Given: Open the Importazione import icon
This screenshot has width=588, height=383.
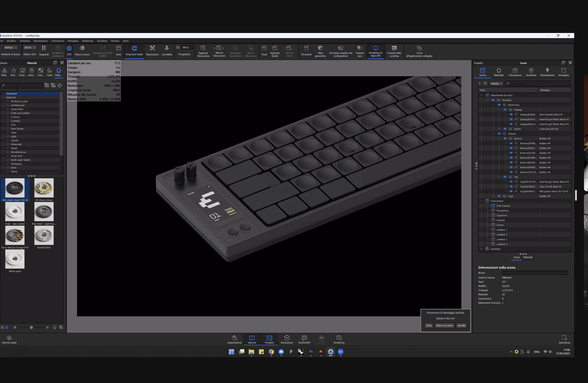Looking at the screenshot, I should pos(234,338).
